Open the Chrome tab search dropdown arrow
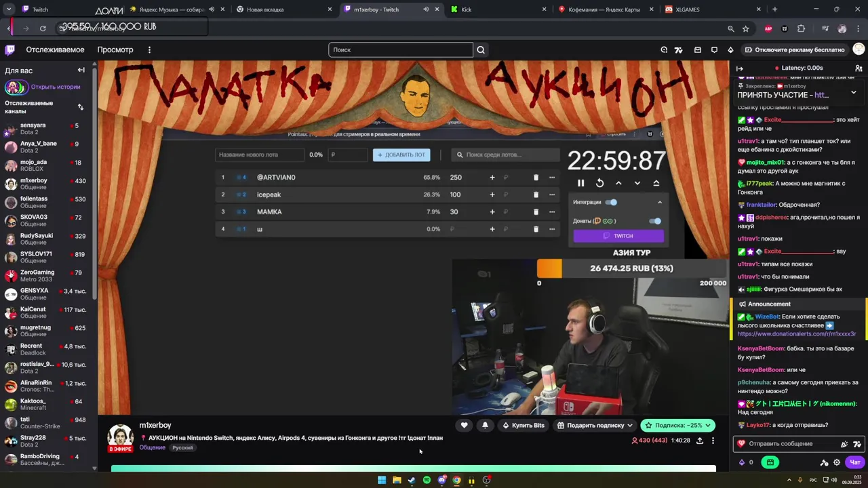 9,9
